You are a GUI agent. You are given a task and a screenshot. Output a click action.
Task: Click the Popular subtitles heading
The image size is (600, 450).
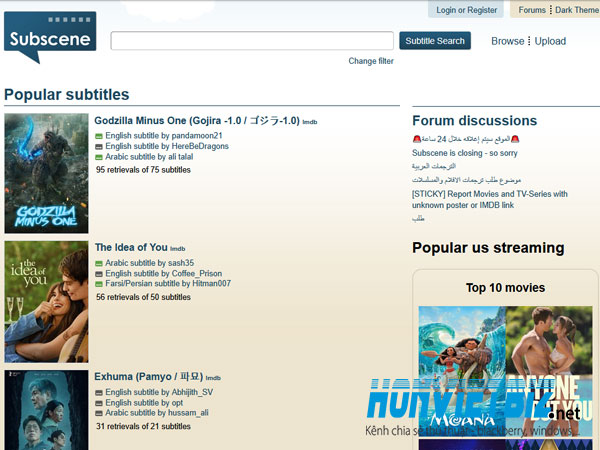[x=67, y=95]
